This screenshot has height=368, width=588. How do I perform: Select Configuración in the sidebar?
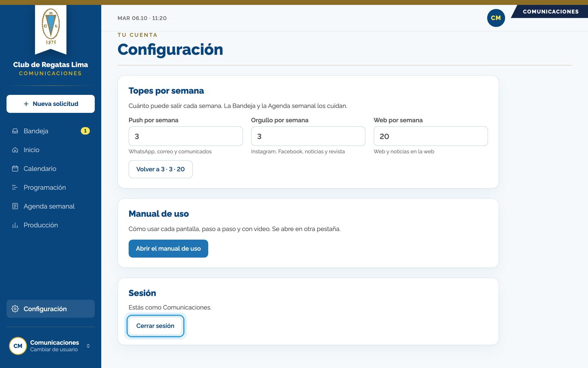51,309
